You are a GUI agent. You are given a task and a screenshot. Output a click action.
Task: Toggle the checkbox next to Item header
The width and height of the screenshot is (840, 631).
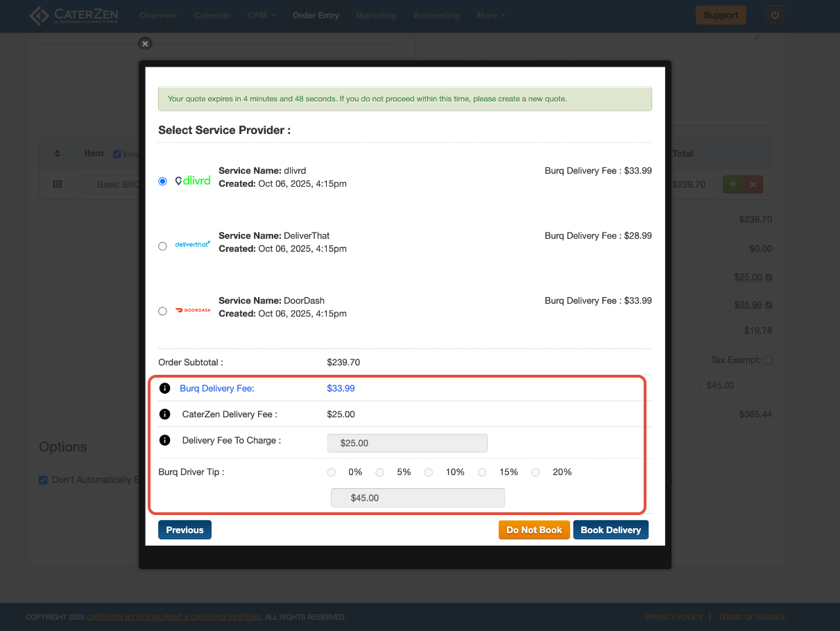click(117, 154)
